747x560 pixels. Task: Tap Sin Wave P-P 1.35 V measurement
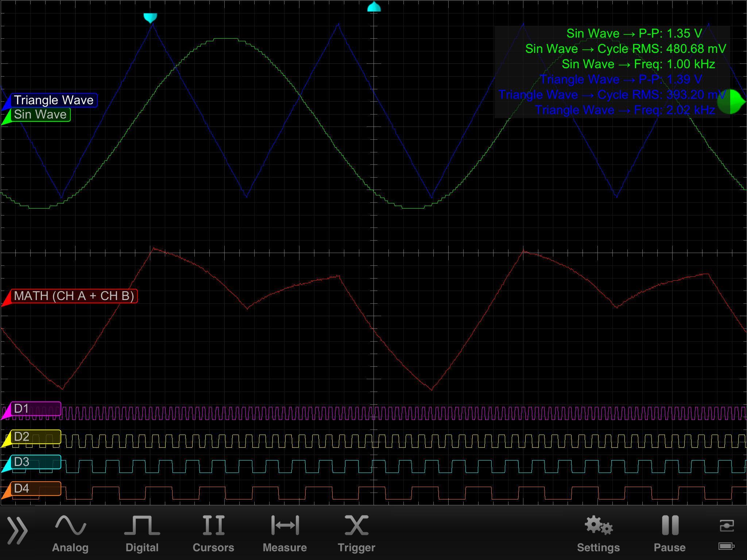(x=634, y=34)
